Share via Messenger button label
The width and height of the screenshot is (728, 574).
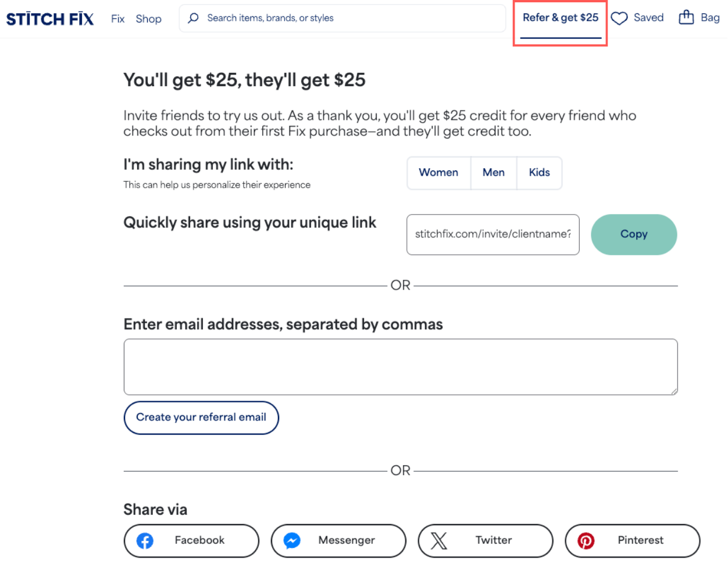tap(347, 540)
